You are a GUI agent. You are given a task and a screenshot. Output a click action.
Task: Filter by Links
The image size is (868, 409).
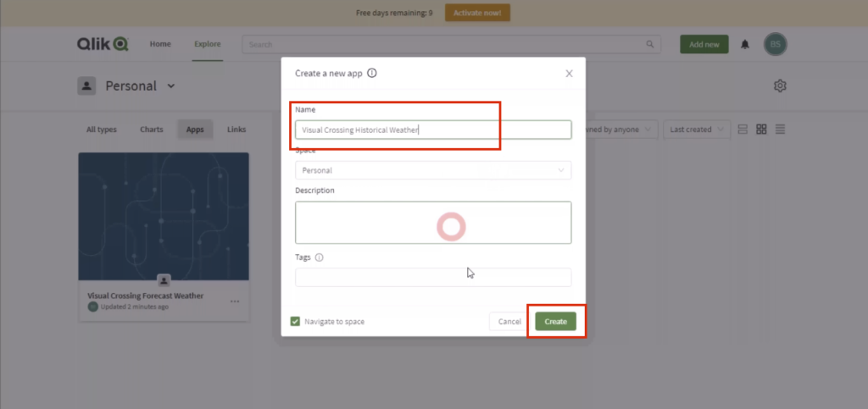coord(236,130)
